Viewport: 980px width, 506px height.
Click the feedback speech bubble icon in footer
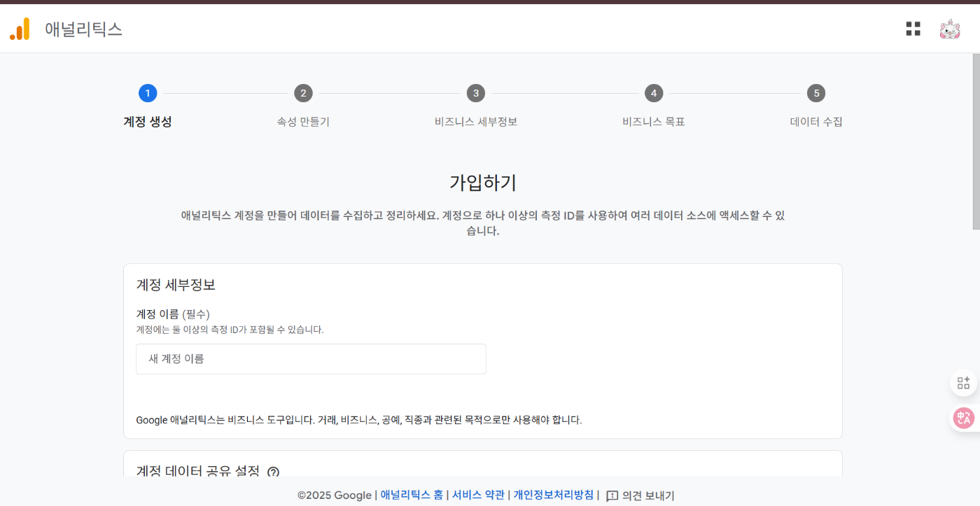[x=612, y=496]
